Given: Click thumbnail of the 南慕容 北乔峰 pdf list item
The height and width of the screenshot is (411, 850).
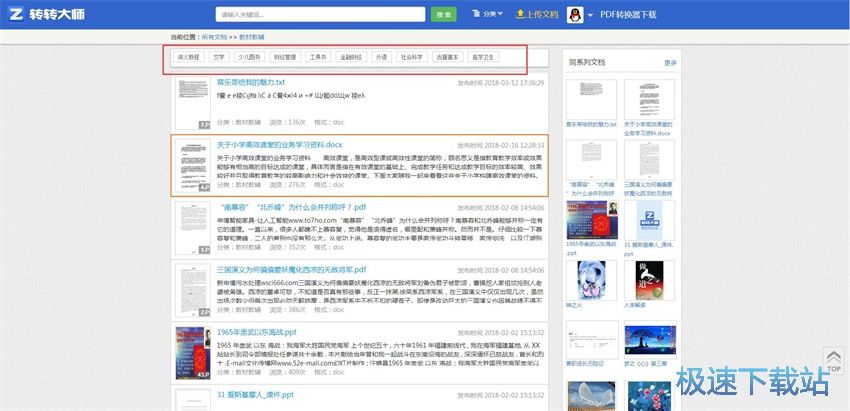Looking at the screenshot, I should (193, 228).
